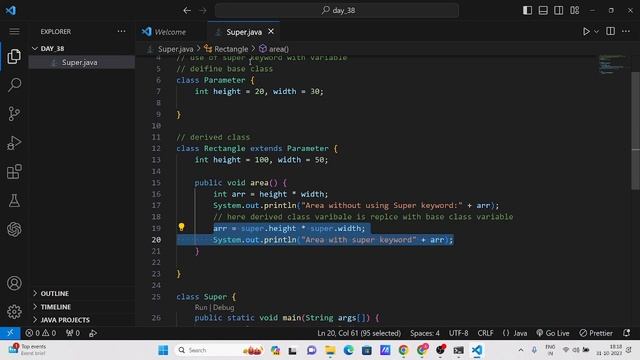Click line number 12 in the gutter
Screen dimensions: 640x360
tap(156, 148)
